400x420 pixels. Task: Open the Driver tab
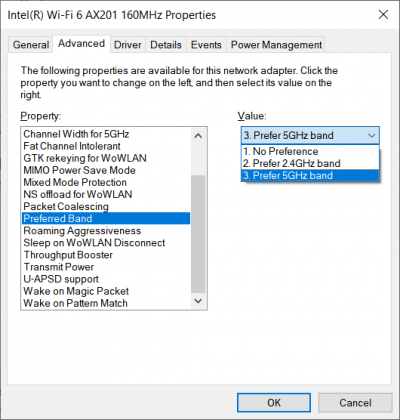tap(127, 45)
